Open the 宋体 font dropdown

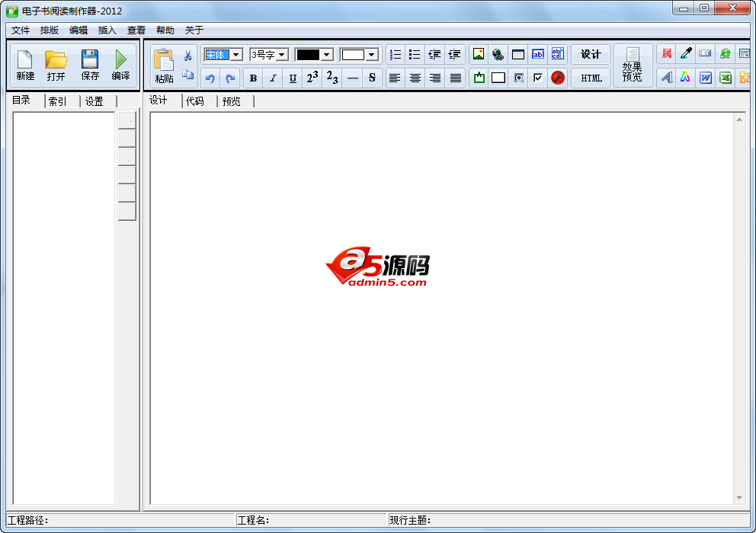click(235, 55)
